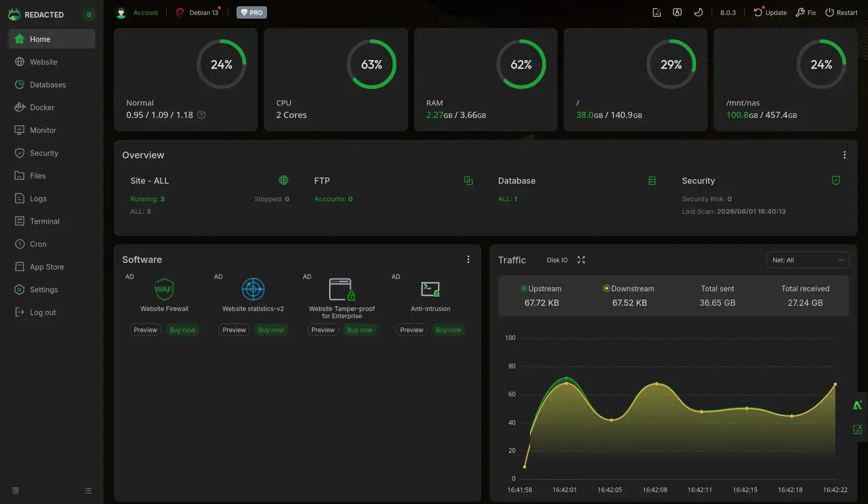
Task: Click Stopped: 0 site count
Action: tap(272, 199)
